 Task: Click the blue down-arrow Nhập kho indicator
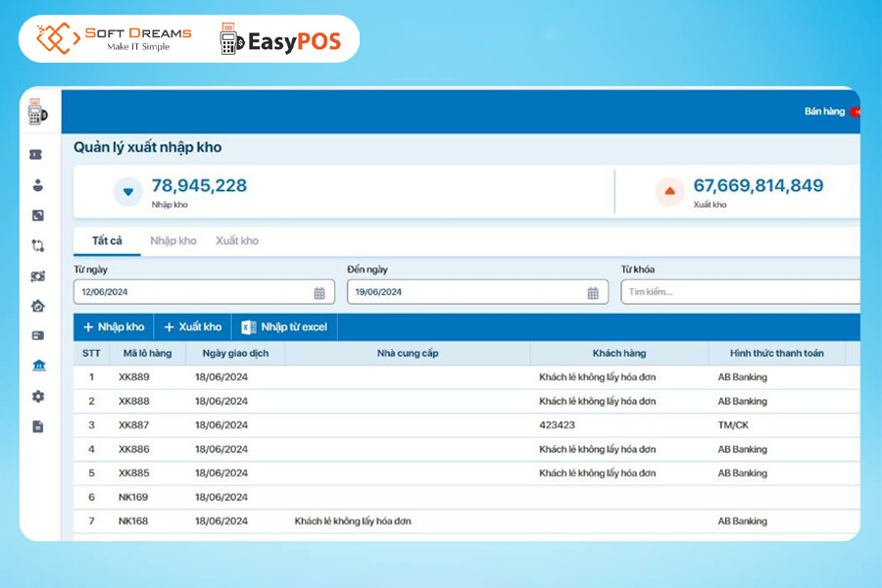(x=128, y=192)
